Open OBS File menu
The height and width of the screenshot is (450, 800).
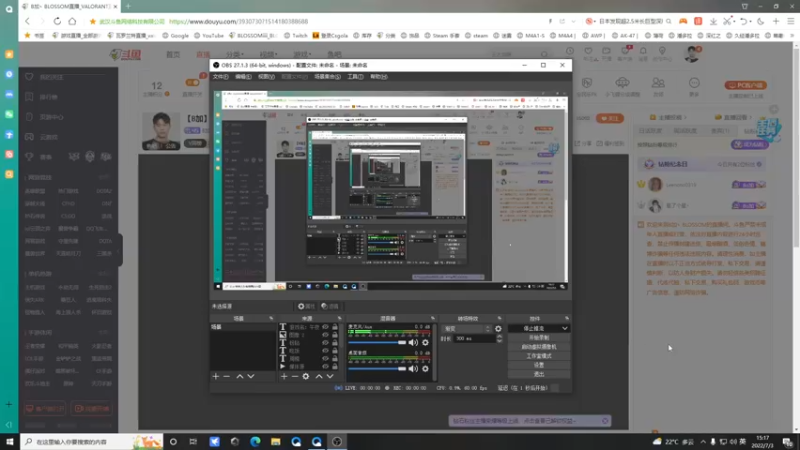tap(220, 77)
